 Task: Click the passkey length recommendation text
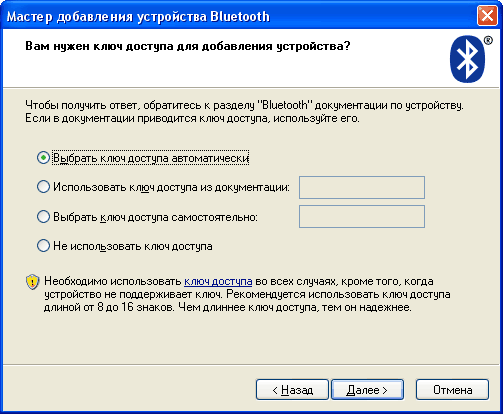point(247,294)
